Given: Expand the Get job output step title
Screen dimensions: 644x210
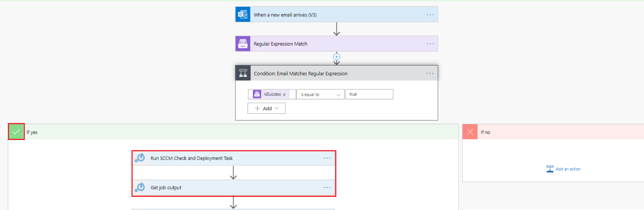Looking at the screenshot, I should tap(166, 187).
